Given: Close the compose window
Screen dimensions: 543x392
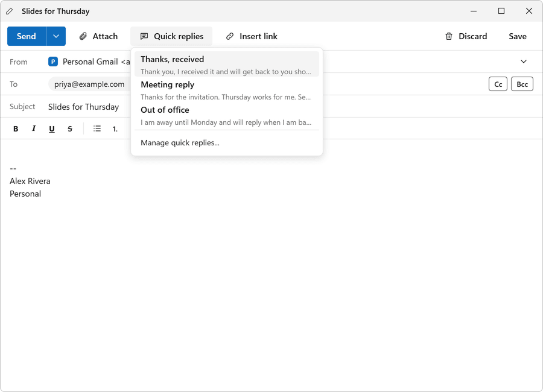Looking at the screenshot, I should pos(529,11).
